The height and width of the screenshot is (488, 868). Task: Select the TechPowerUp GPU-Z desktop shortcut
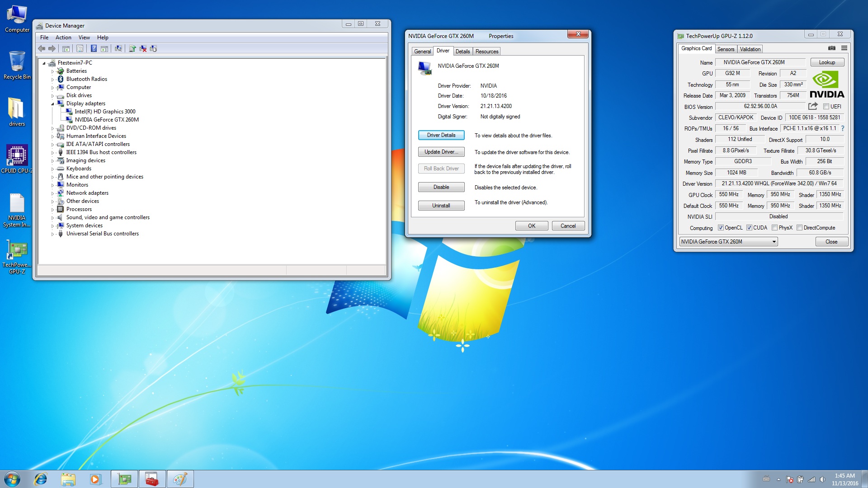17,257
